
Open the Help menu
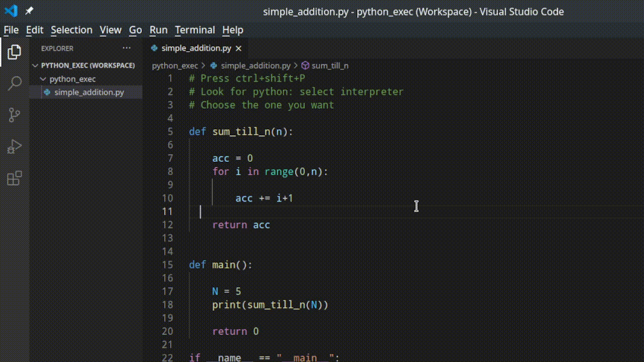pyautogui.click(x=232, y=30)
